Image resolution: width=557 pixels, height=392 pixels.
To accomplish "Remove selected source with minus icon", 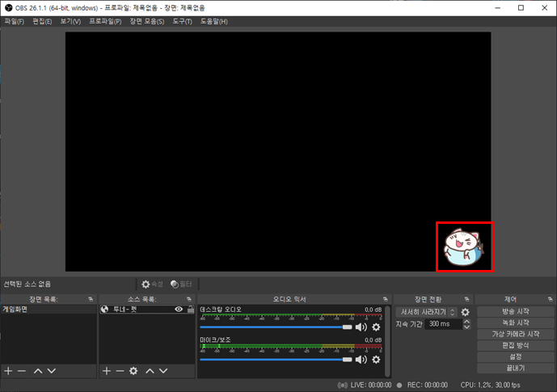I will (120, 371).
